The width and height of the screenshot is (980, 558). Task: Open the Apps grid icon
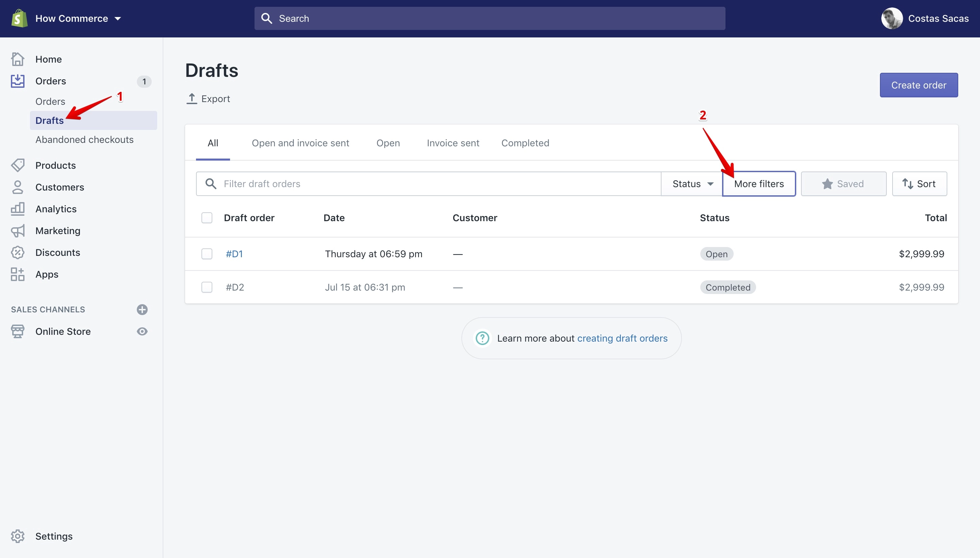(x=18, y=274)
